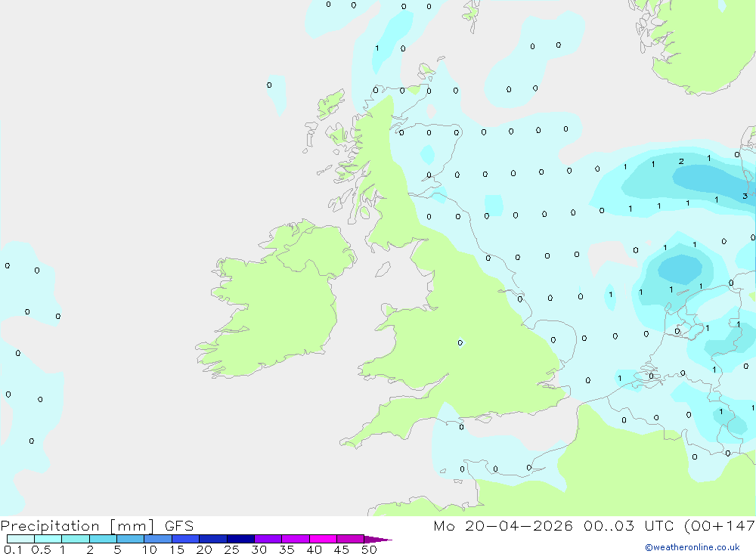Click the '3' precipitation value on the map

click(x=745, y=196)
